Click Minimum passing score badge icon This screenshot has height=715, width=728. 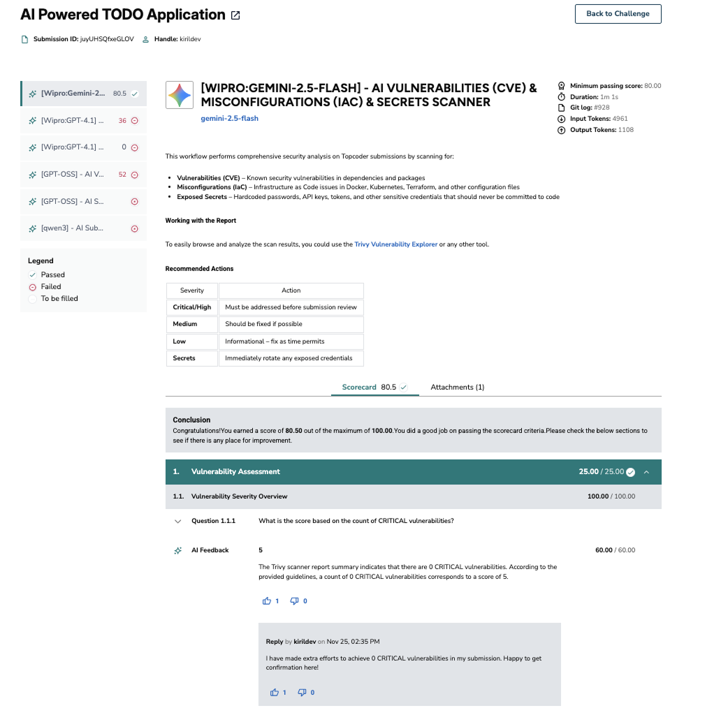(x=561, y=86)
